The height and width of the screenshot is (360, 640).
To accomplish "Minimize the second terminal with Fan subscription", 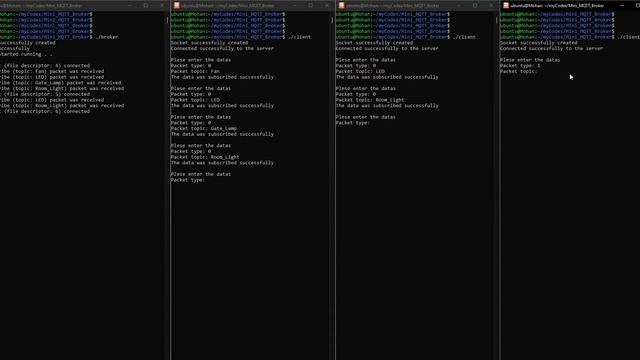I will (x=294, y=5).
